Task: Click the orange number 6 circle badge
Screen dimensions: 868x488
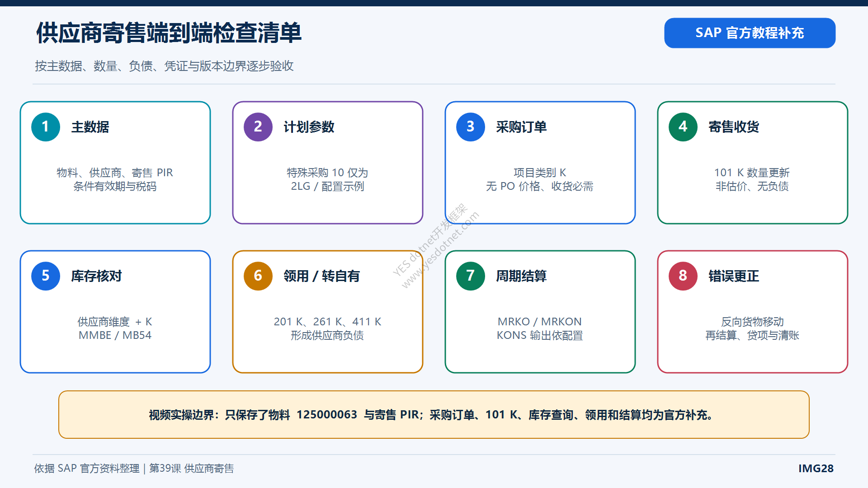Action: (x=258, y=276)
